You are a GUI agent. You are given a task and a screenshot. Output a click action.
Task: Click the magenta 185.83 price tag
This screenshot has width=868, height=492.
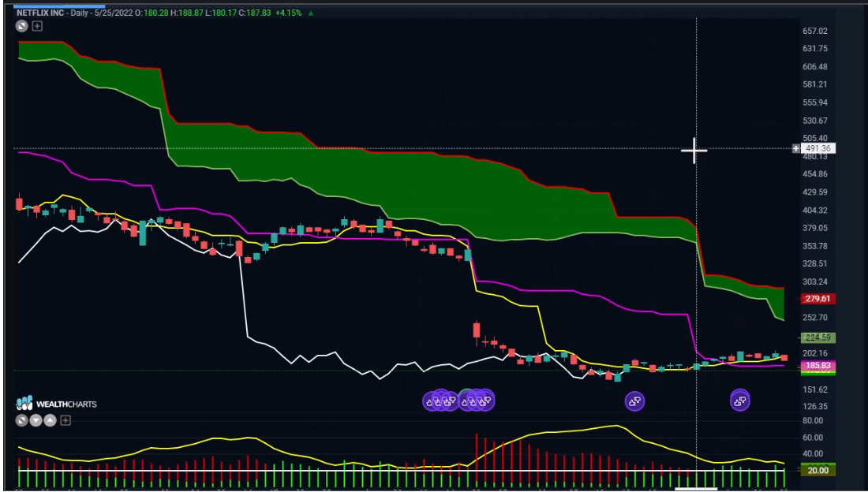click(x=817, y=366)
